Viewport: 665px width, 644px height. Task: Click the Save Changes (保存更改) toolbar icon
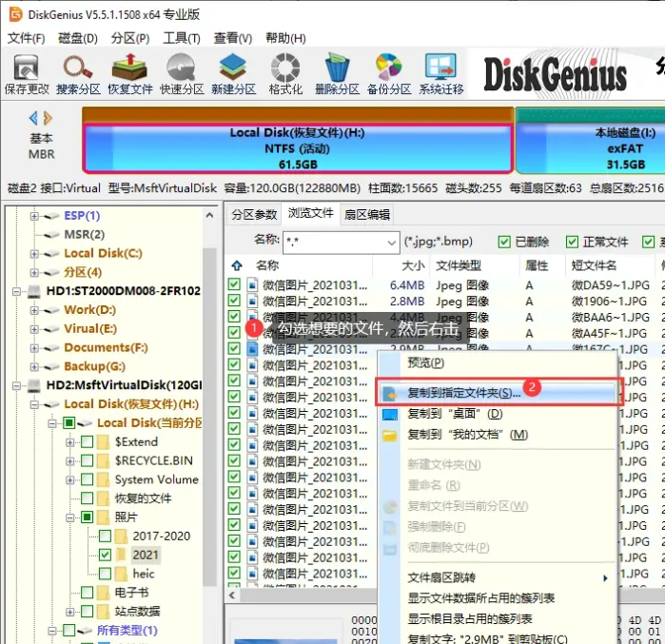(x=27, y=74)
